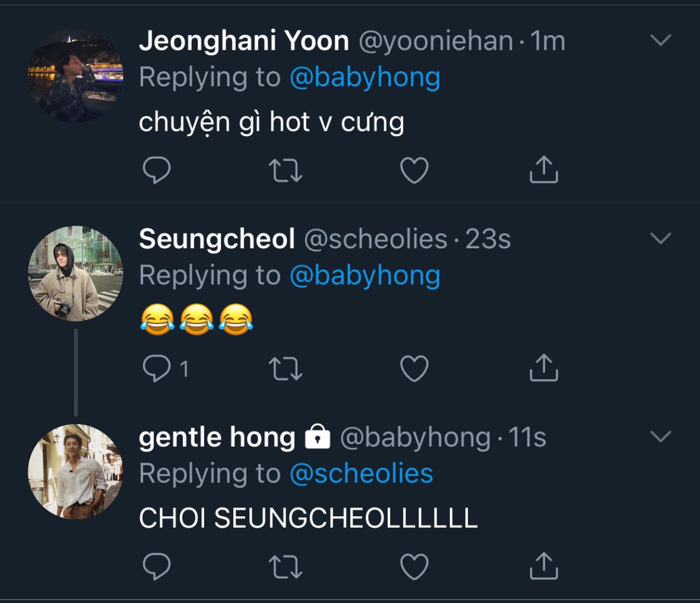The width and height of the screenshot is (700, 603).
Task: View Seungcheol's profile avatar
Action: 75,273
